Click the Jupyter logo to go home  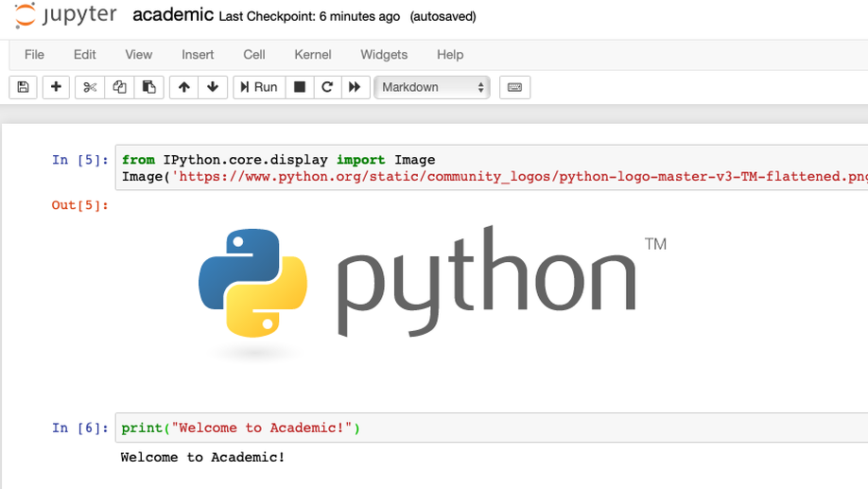point(65,15)
